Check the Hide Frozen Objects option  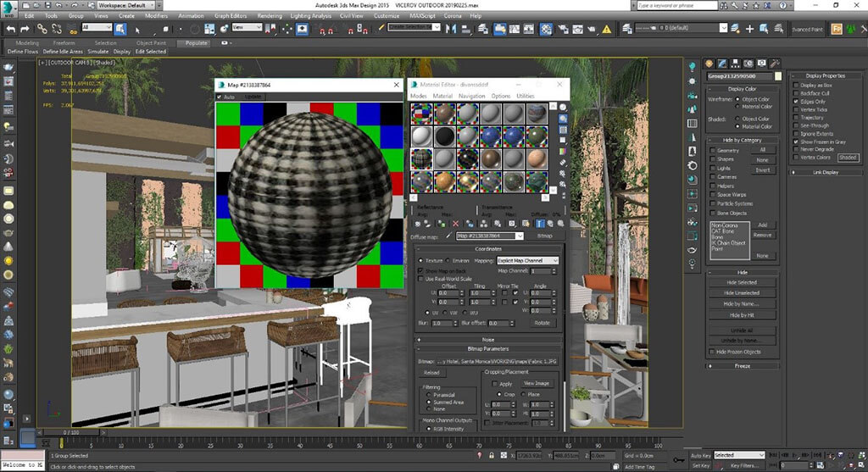pyautogui.click(x=712, y=352)
